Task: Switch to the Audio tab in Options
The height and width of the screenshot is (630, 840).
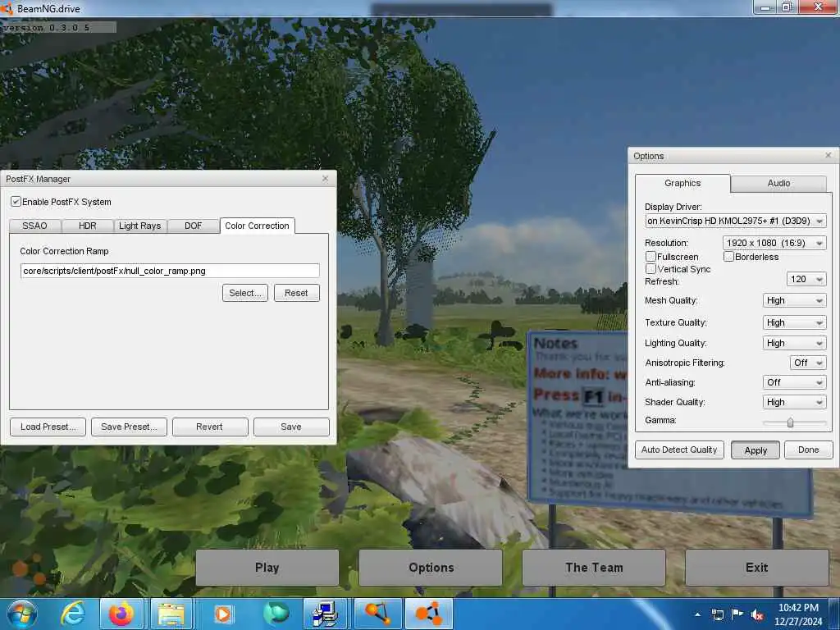Action: (778, 183)
